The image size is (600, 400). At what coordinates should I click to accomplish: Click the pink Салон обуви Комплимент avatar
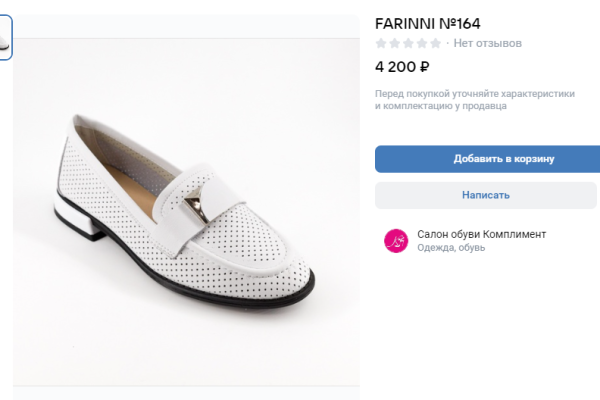pos(396,240)
